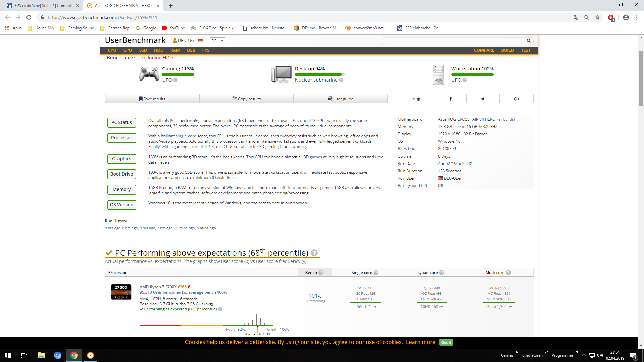Click the Facebook share icon
The height and width of the screenshot is (362, 644).
(450, 99)
